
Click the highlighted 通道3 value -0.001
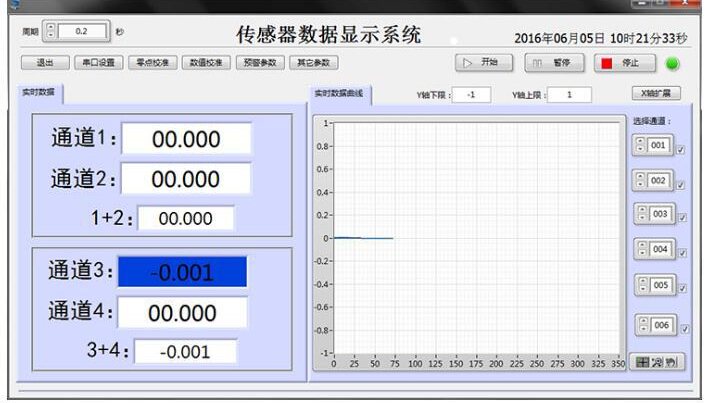pos(182,272)
